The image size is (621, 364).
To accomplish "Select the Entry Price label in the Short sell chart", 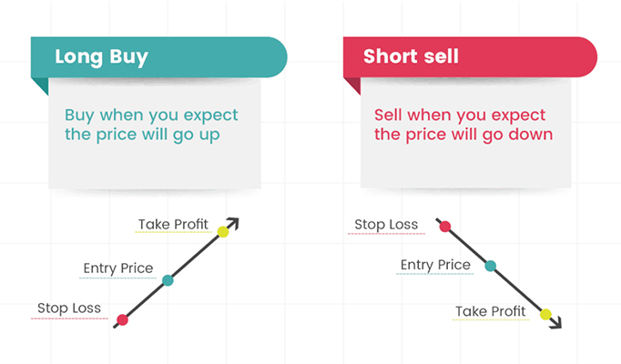I will click(x=435, y=266).
